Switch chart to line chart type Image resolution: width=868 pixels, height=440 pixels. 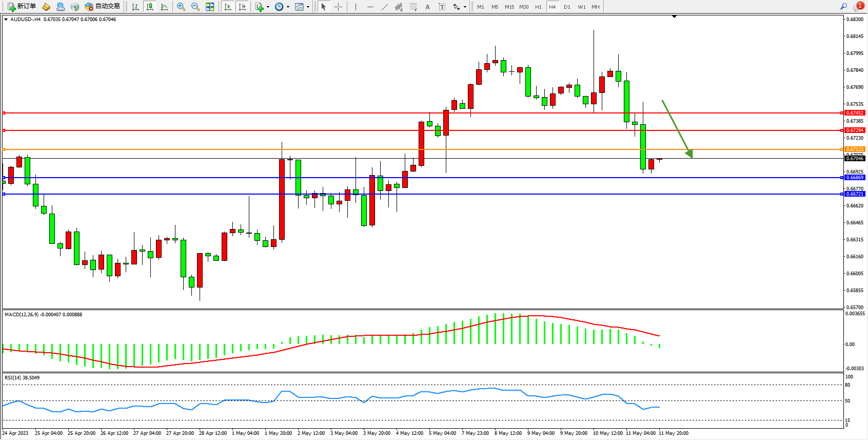(164, 7)
